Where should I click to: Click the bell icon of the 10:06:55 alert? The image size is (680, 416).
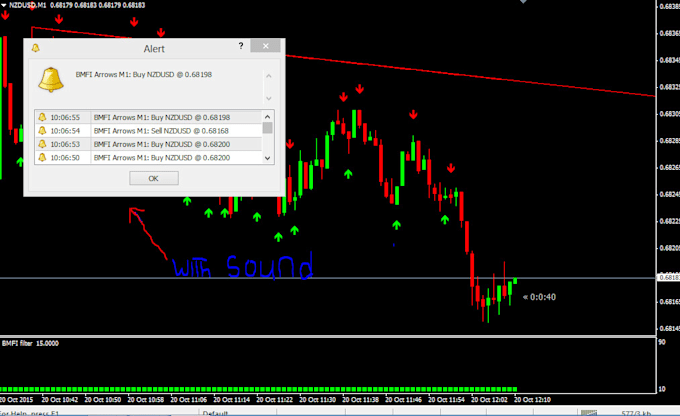(42, 117)
